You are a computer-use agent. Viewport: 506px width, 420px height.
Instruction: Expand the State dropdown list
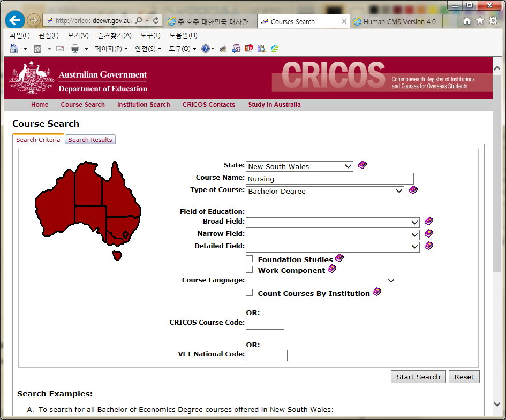click(348, 166)
